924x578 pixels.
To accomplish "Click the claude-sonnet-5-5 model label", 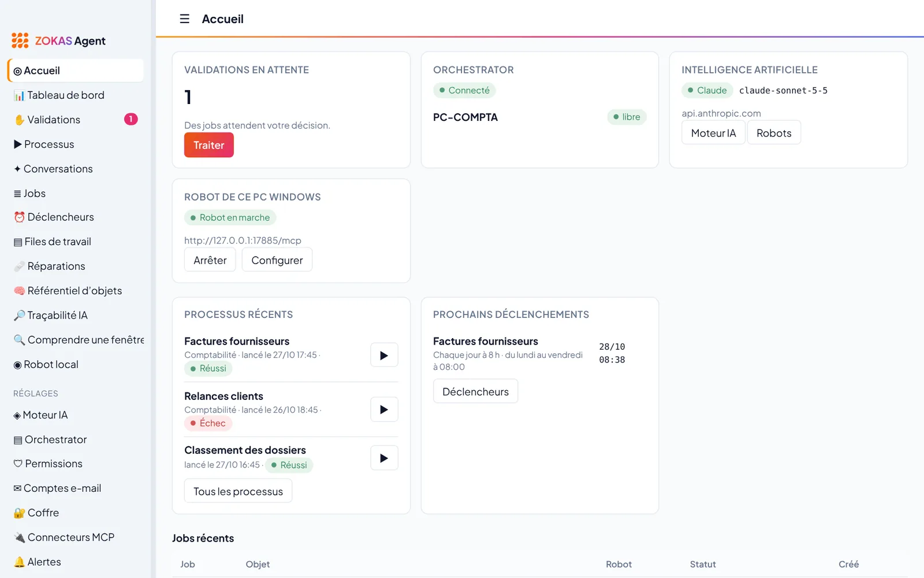I will click(783, 90).
